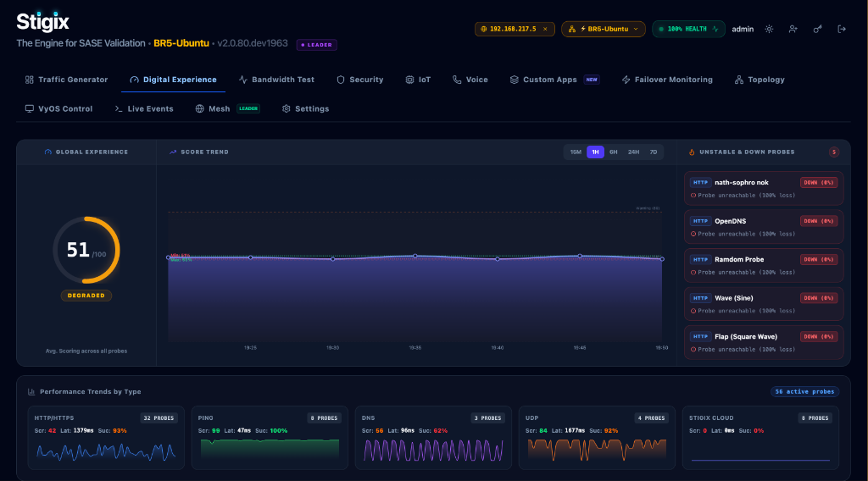Click the 51/100 score gauge
Image resolution: width=868 pixels, height=481 pixels.
point(86,250)
